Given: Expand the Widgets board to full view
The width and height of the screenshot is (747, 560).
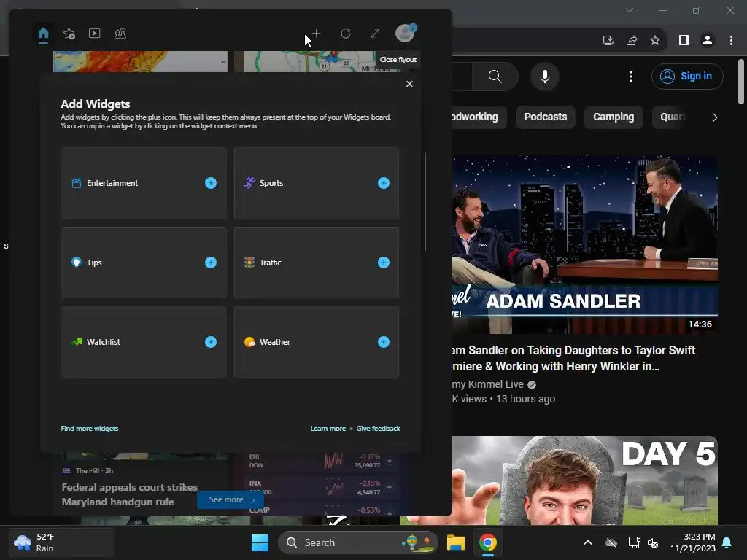Looking at the screenshot, I should pos(375,34).
